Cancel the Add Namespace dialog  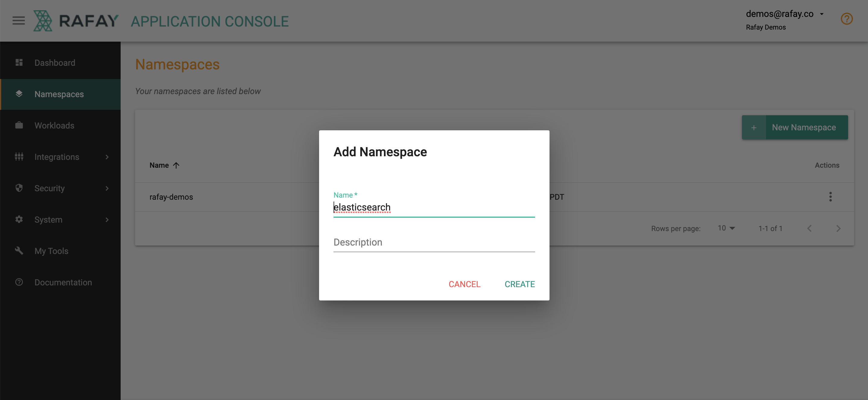pyautogui.click(x=464, y=284)
